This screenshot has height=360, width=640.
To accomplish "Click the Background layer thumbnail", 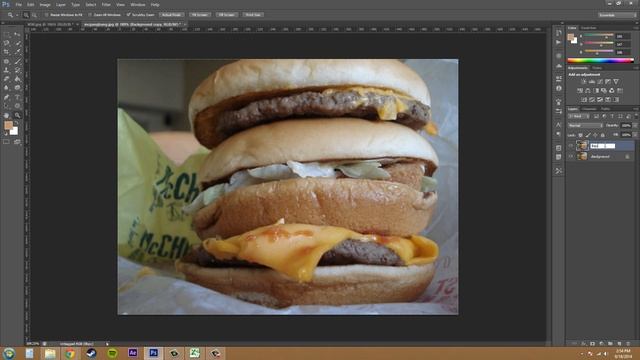I will pos(582,156).
